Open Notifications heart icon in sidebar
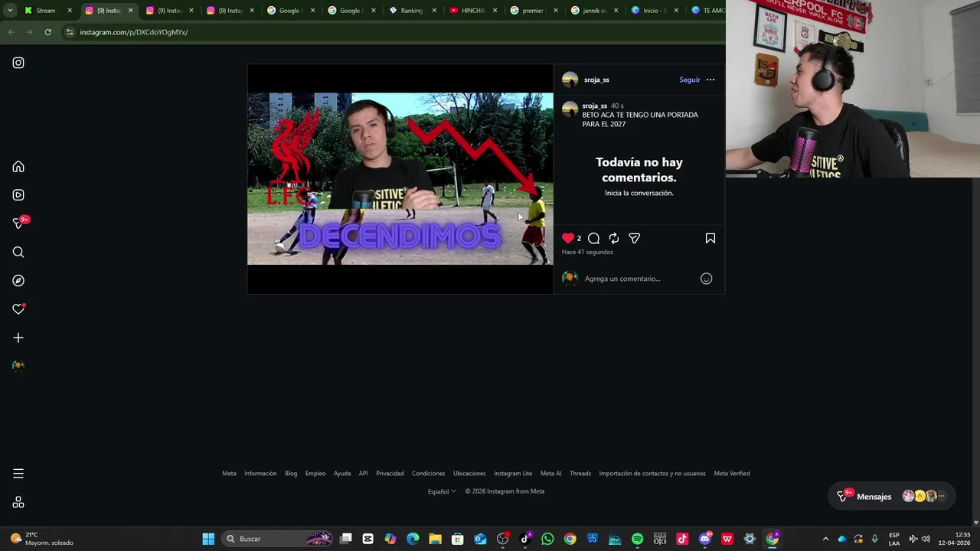Image resolution: width=980 pixels, height=551 pixels. point(18,309)
